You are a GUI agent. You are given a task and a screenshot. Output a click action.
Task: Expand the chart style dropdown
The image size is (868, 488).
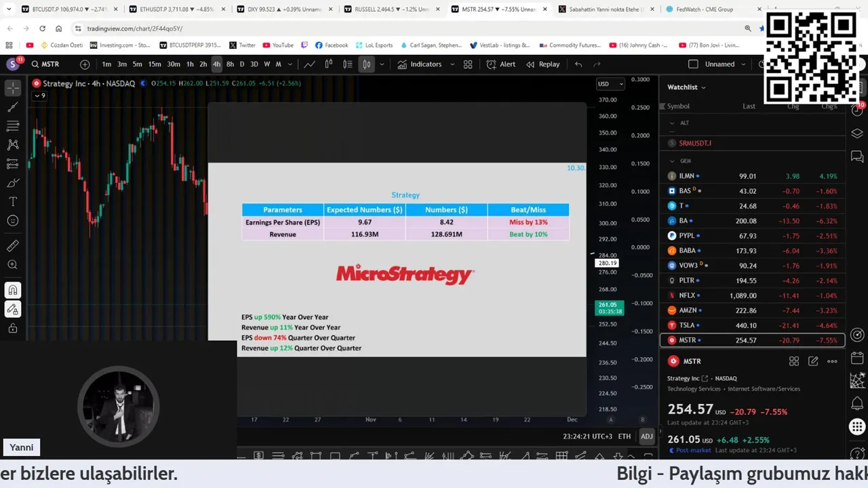point(382,64)
